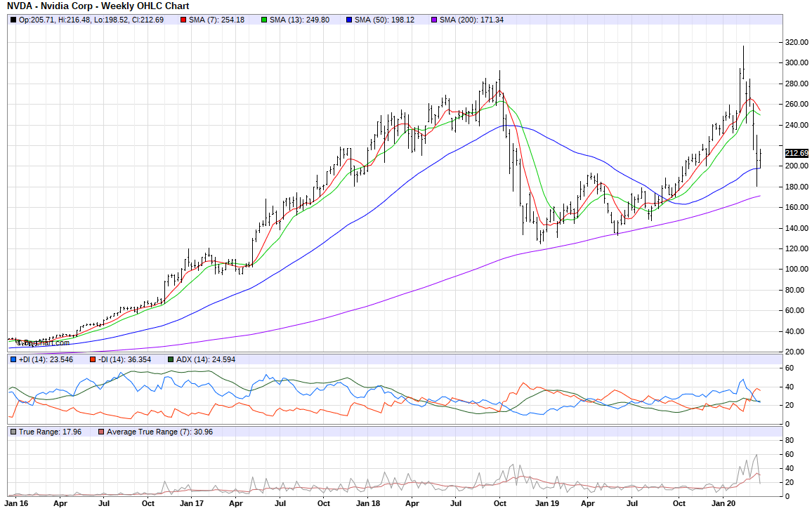Click the 'SMA (7): 254.18' label
The width and height of the screenshot is (812, 525).
[x=216, y=20]
